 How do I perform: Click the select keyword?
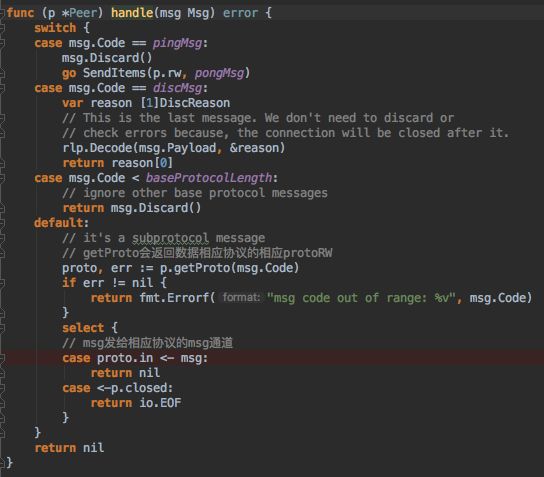(83, 328)
